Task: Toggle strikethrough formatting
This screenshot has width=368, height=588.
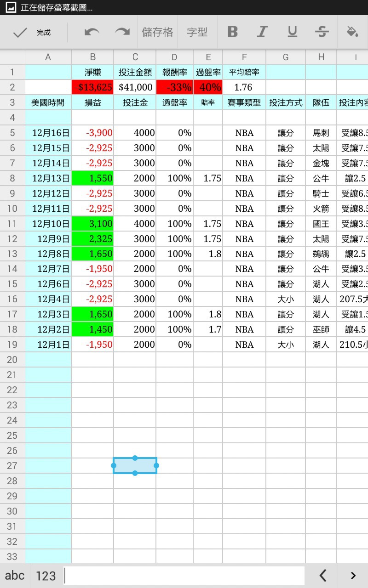Action: [322, 32]
